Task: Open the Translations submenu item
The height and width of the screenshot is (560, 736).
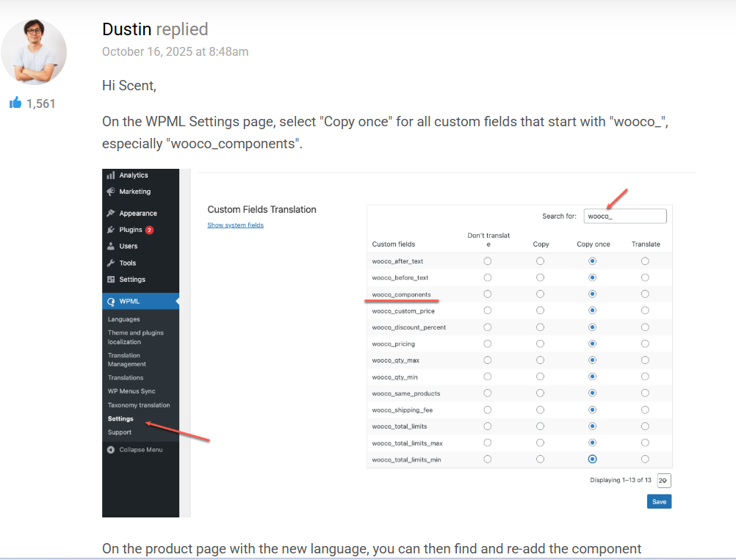Action: click(x=126, y=377)
